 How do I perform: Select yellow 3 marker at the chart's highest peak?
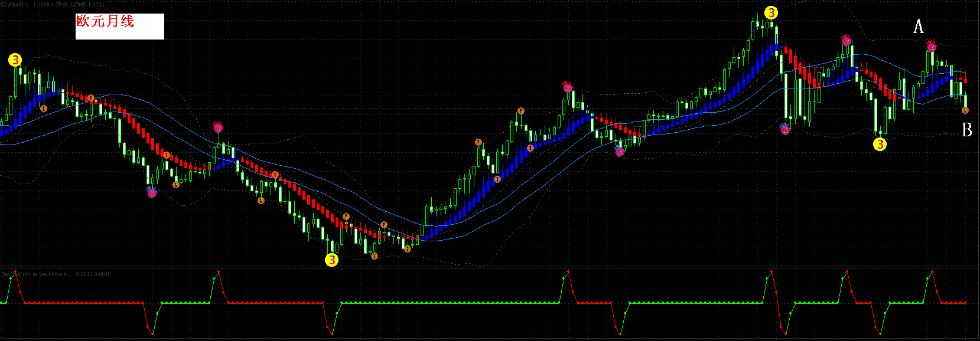tap(771, 12)
